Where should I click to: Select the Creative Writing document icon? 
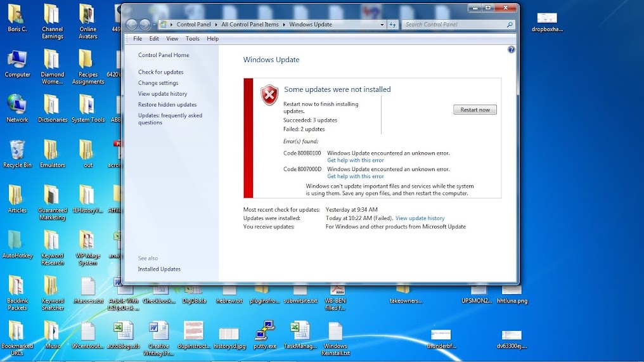click(x=158, y=338)
